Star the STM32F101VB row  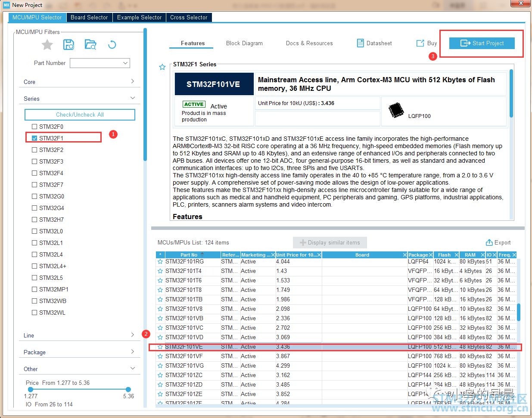[160, 319]
